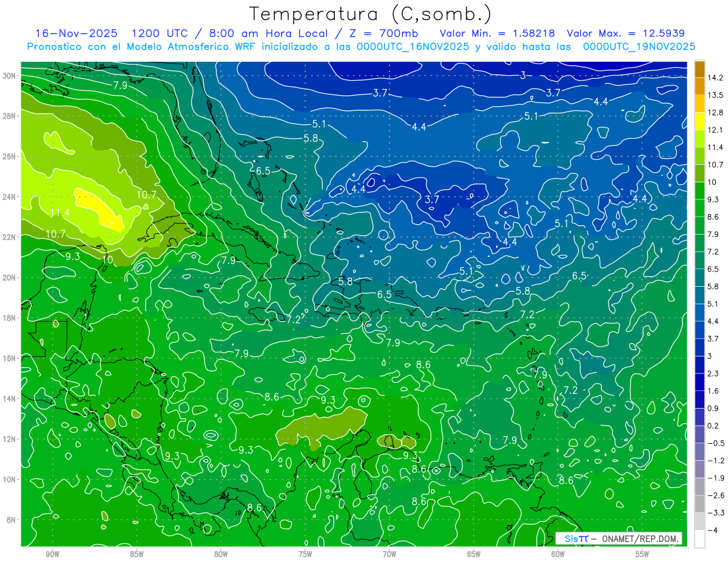Click "0000UTC_19NOV2025" valid-until time text
Image resolution: width=728 pixels, height=562 pixels.
(x=639, y=47)
